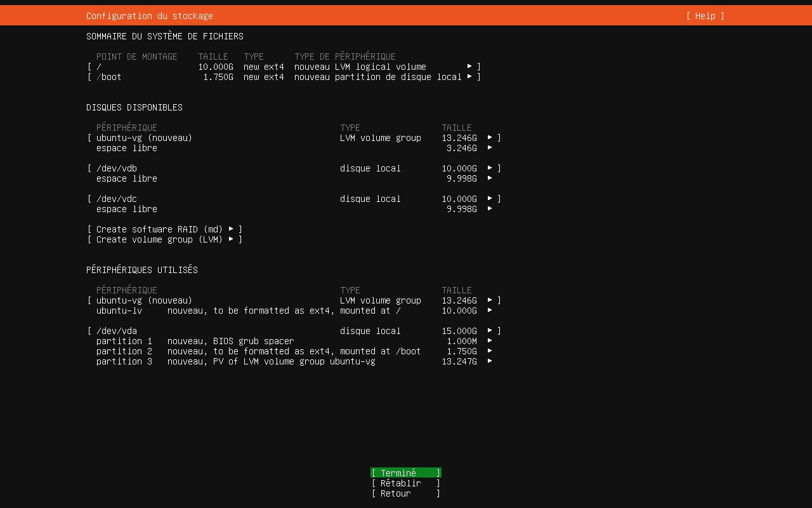This screenshot has width=812, height=508.
Task: Reset the layout with Rétablir
Action: pos(406,483)
